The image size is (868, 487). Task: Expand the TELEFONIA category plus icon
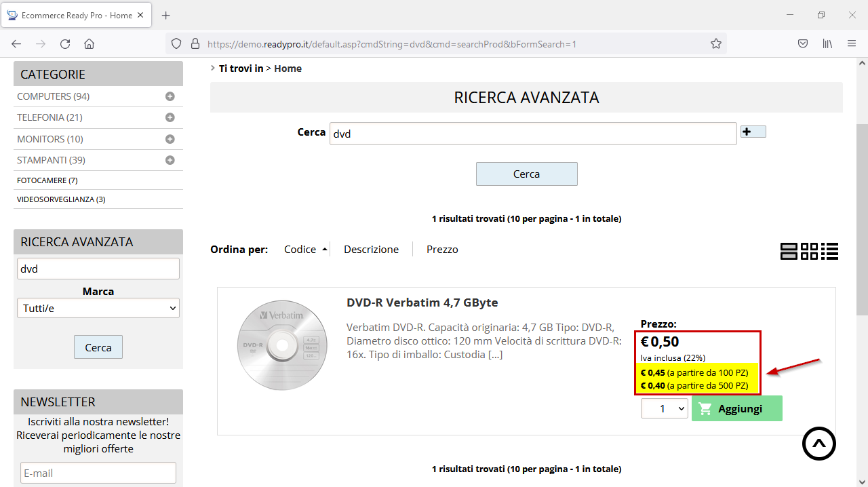pyautogui.click(x=170, y=117)
